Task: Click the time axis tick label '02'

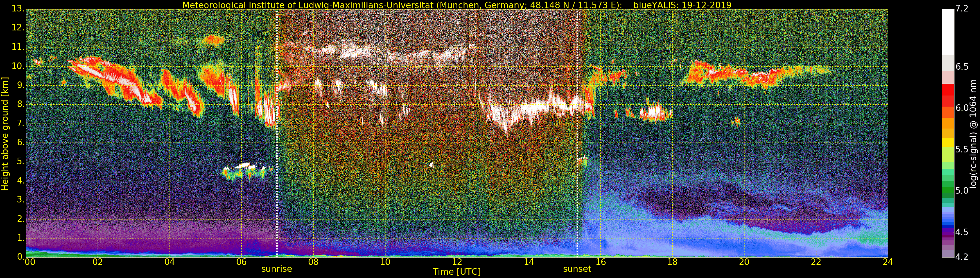Action: 98,262
